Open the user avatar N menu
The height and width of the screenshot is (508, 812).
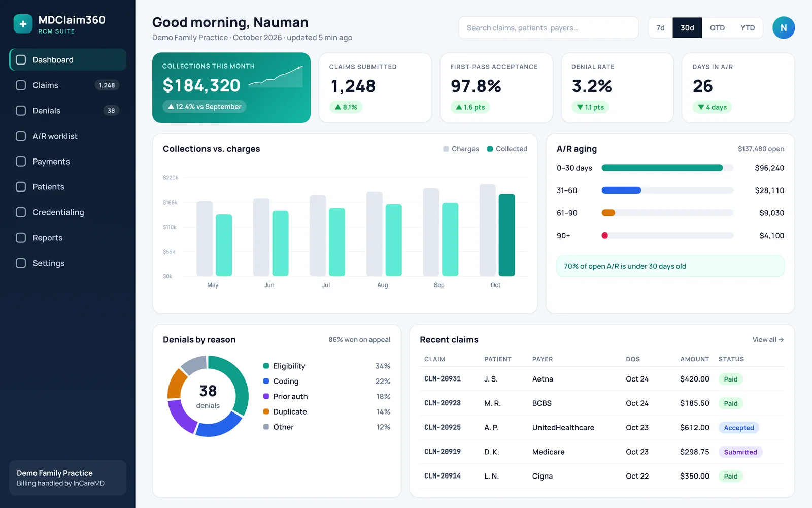[x=784, y=28]
